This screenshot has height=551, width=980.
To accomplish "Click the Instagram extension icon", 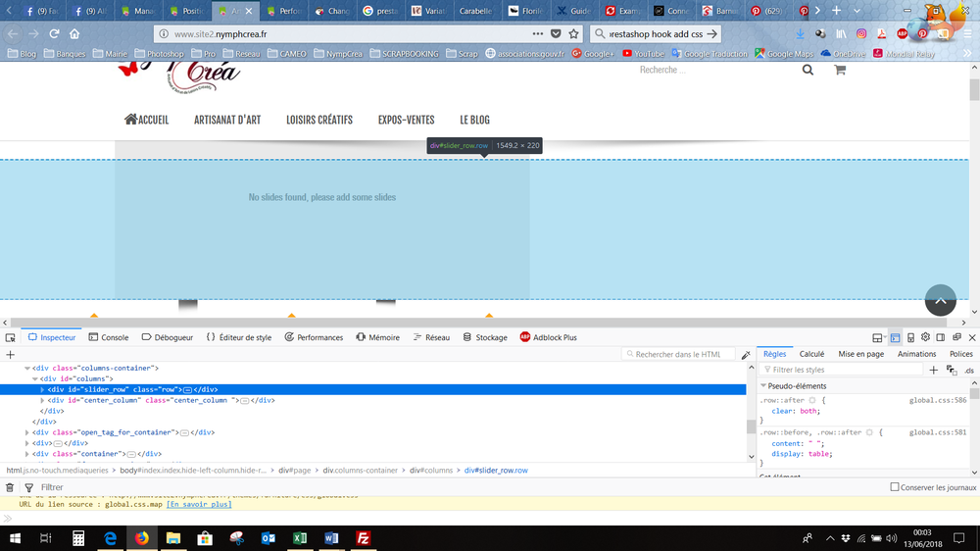I will pyautogui.click(x=861, y=33).
